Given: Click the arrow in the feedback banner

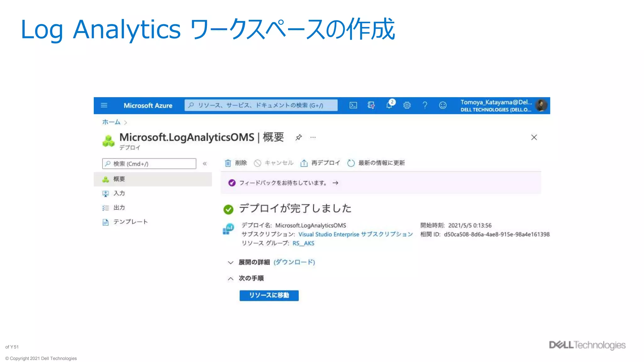Looking at the screenshot, I should (x=336, y=183).
